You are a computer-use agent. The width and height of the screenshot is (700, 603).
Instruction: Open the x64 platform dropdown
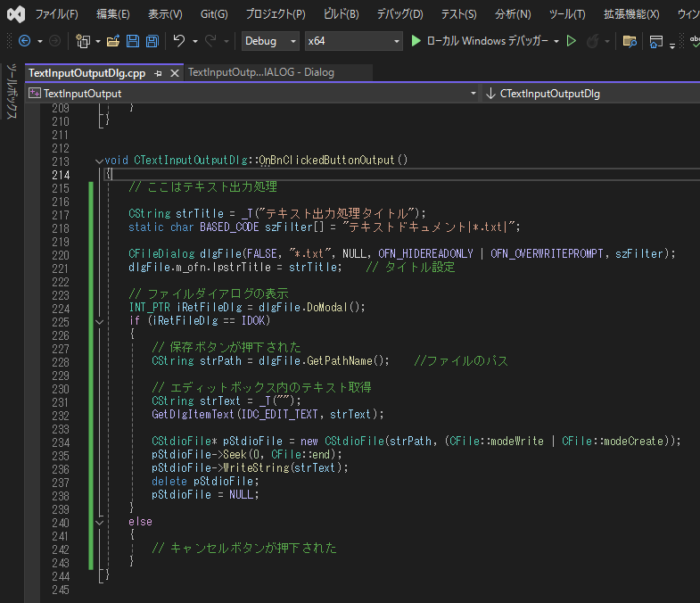click(353, 41)
